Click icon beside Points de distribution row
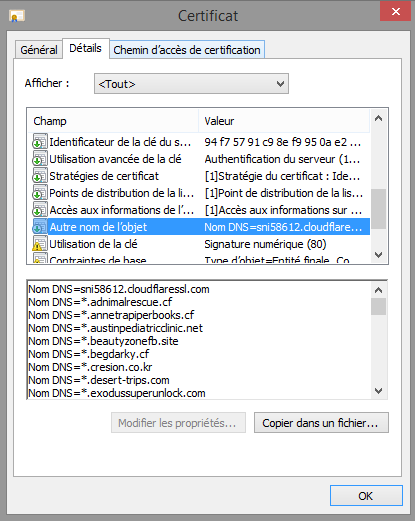415x521 pixels. pyautogui.click(x=40, y=192)
